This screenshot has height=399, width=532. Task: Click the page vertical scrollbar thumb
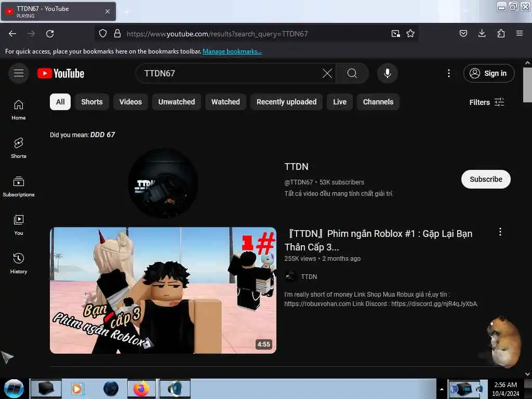pos(527,85)
